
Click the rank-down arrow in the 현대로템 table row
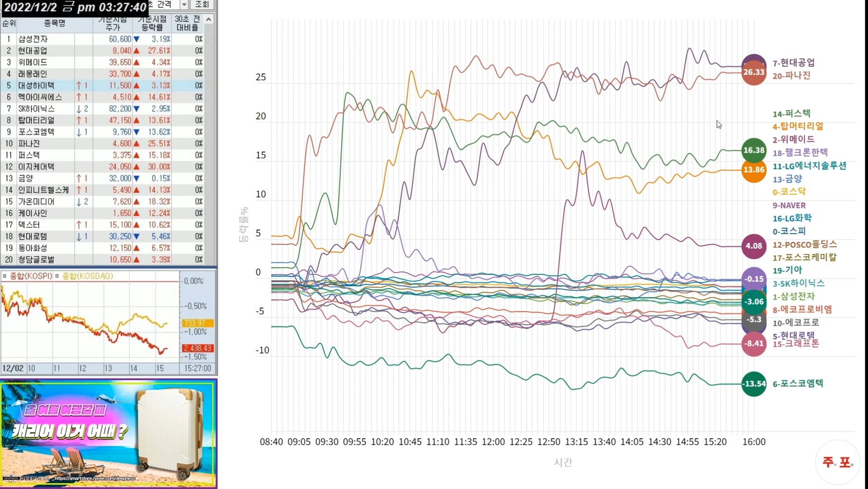pos(79,236)
